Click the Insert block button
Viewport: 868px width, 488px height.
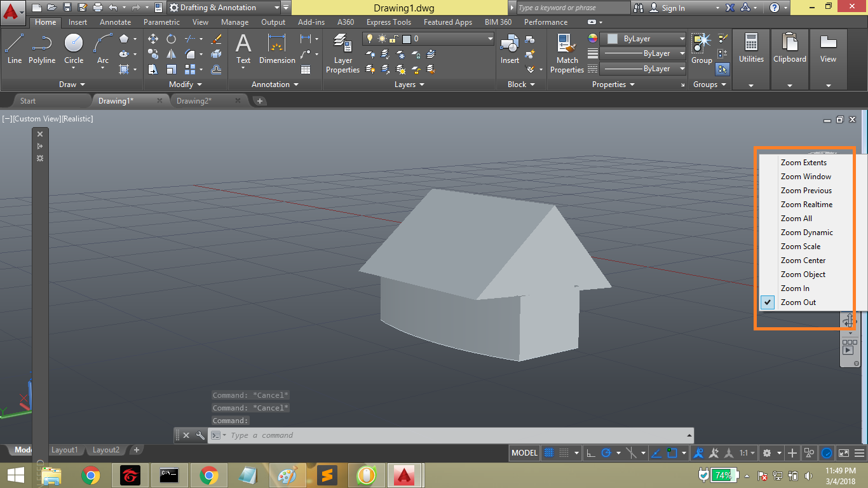510,49
